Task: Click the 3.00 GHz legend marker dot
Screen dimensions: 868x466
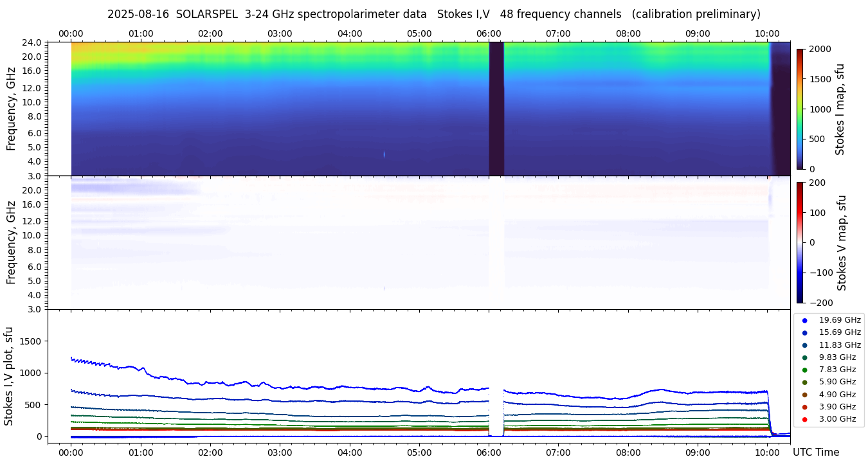Action: [804, 419]
